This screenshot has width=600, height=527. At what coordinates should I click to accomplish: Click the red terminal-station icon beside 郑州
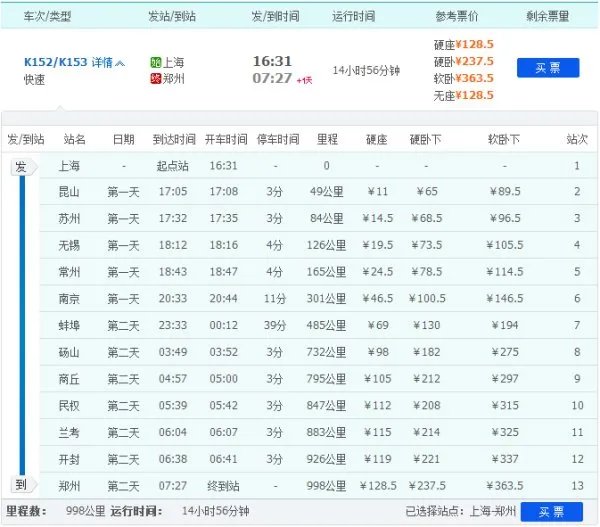155,78
